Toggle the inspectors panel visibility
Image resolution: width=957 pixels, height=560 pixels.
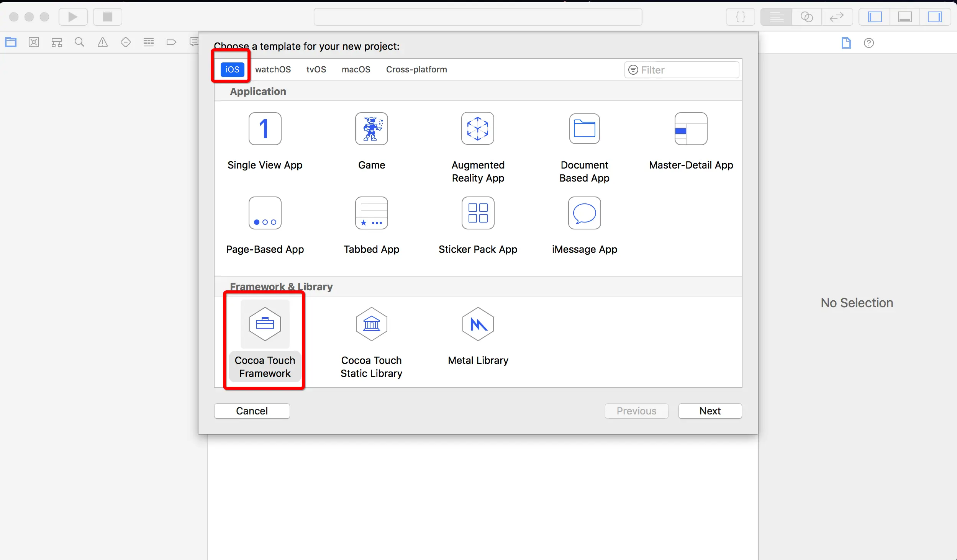tap(934, 17)
